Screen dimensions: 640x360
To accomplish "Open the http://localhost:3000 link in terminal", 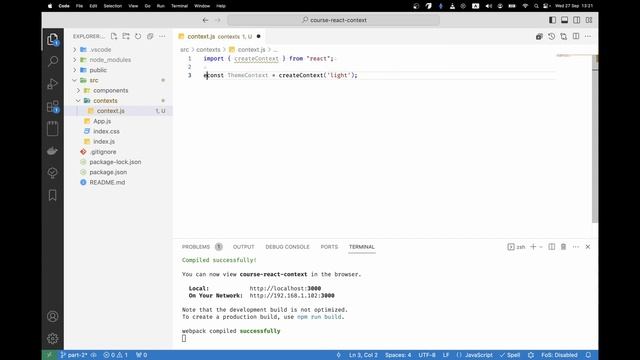I will [x=285, y=289].
